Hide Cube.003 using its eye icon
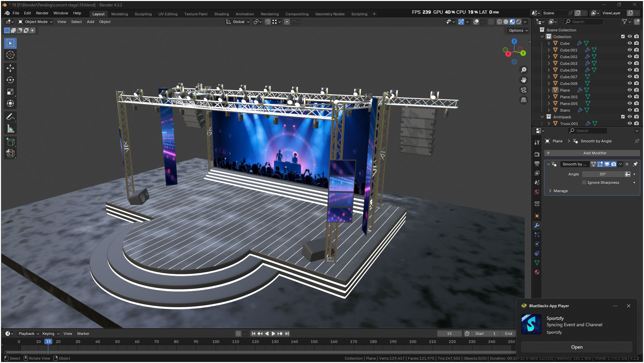This screenshot has width=644, height=363. 629,63
